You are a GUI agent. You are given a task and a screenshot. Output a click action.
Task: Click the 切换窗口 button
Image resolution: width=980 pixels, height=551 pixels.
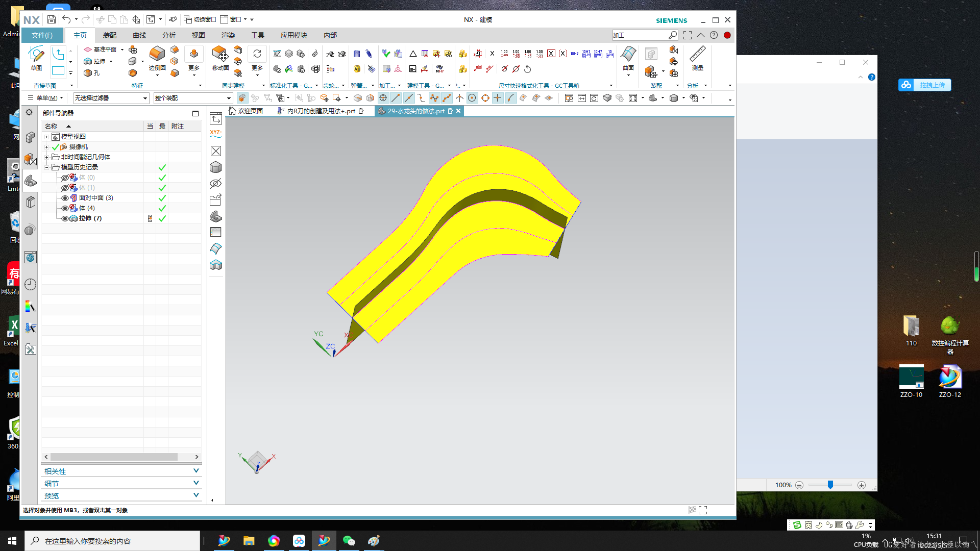(x=201, y=19)
